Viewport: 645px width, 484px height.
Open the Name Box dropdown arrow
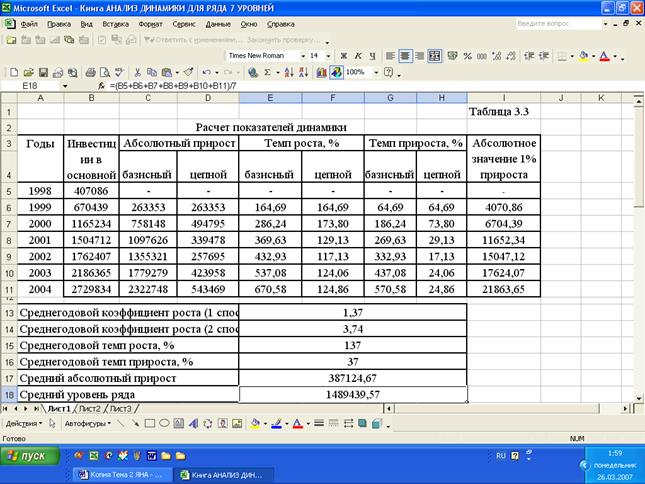65,86
